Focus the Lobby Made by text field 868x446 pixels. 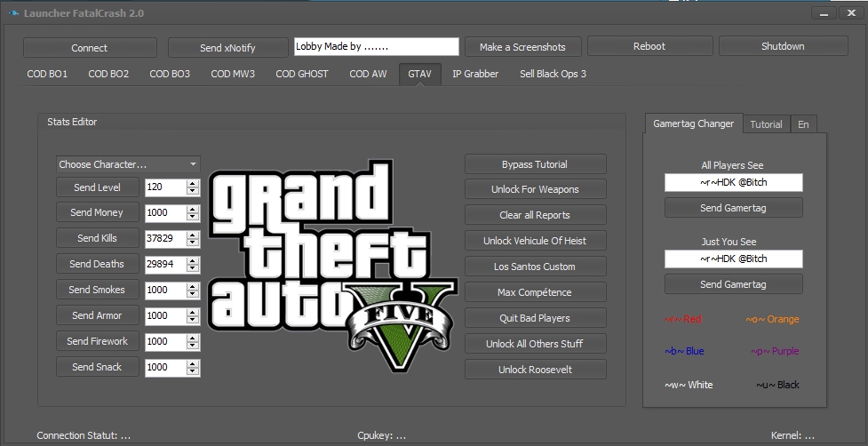coord(377,46)
